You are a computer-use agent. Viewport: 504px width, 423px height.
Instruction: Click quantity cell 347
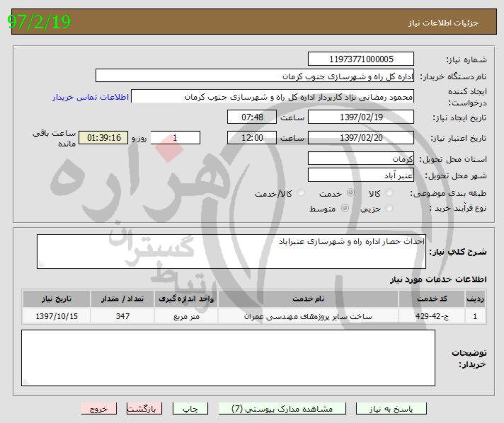pos(122,316)
